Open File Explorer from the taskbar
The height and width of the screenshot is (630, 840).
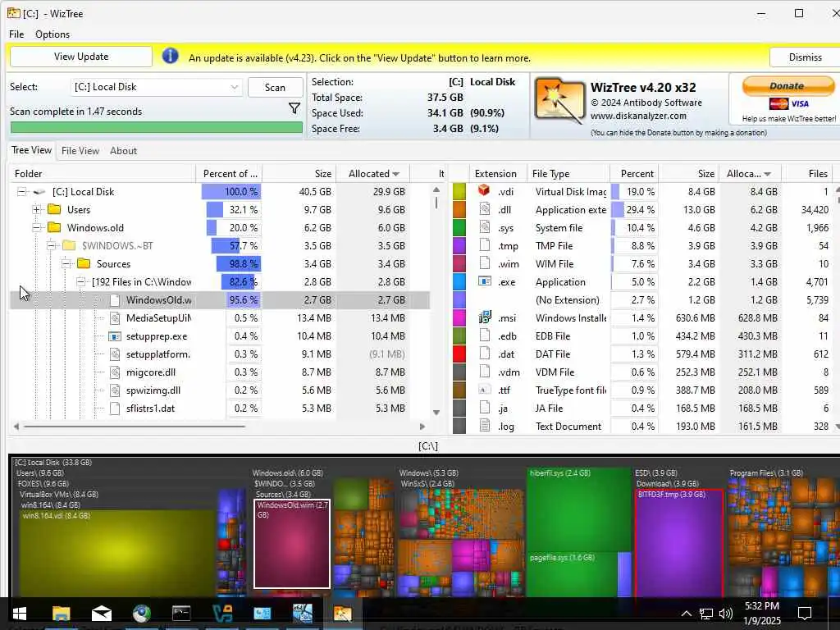pos(61,614)
